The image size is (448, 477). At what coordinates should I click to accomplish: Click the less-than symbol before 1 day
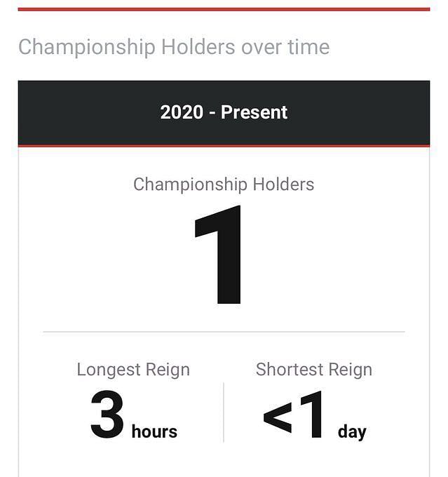coord(278,417)
